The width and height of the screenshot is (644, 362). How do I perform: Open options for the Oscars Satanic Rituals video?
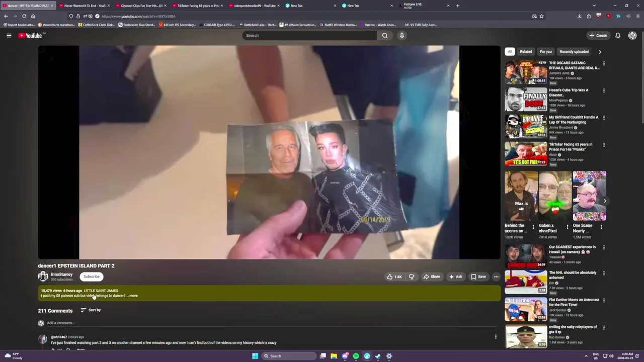point(604,63)
